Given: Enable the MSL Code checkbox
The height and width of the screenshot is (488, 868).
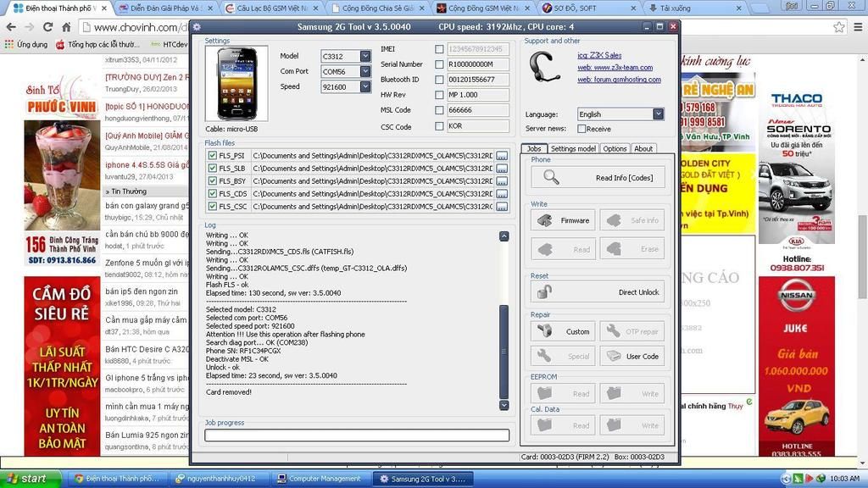Looking at the screenshot, I should tap(439, 110).
